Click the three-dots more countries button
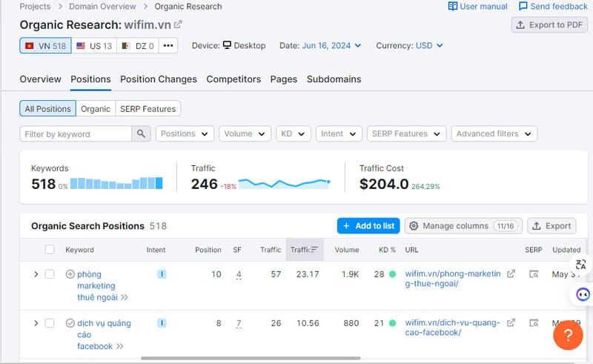The image size is (593, 364). (168, 46)
